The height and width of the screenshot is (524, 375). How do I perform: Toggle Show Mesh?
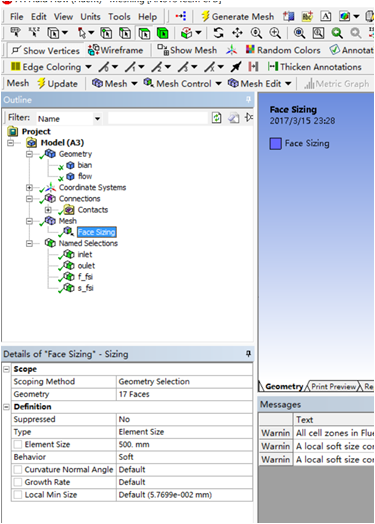187,50
